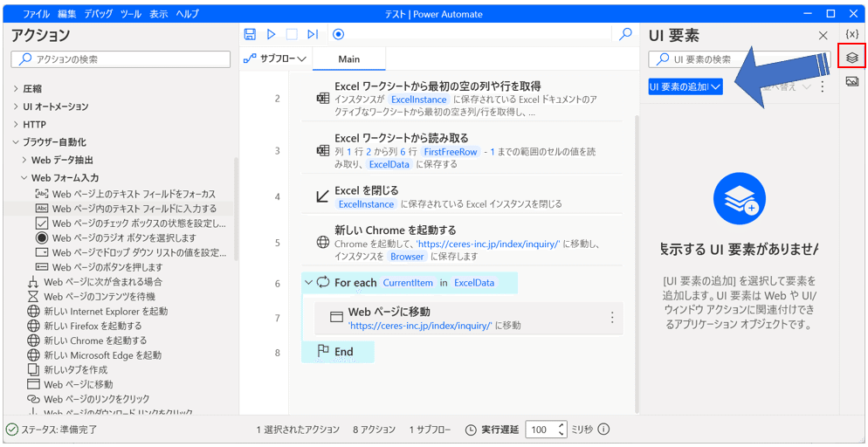868x447 pixels.
Task: Click the close arrow icon on Excel を閉じる
Action: 322,196
